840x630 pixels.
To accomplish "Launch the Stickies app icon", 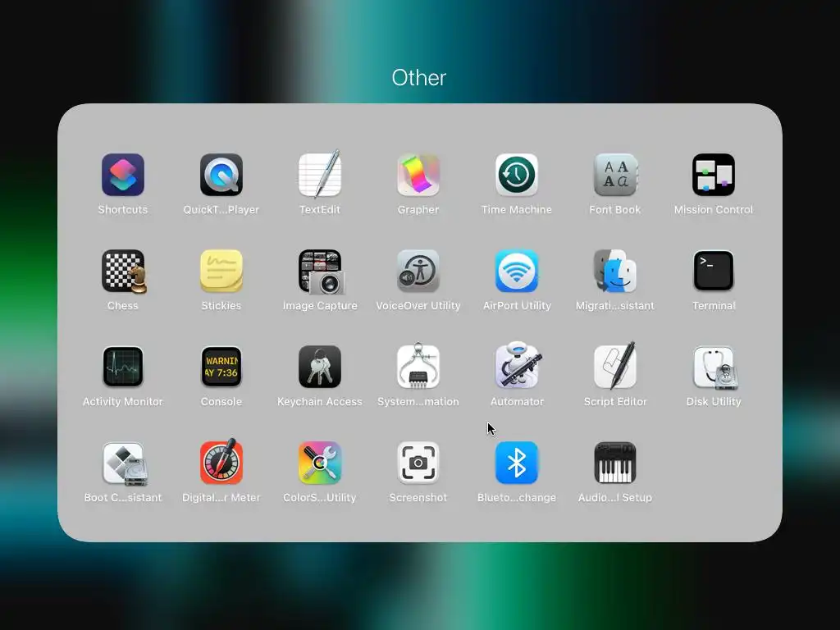I will 221,271.
